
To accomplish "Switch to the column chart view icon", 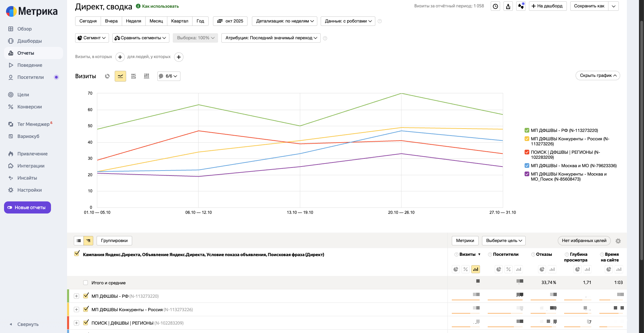I will (x=147, y=76).
